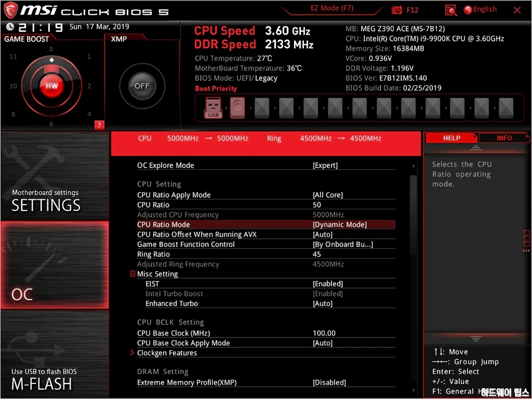Screen dimensions: 532x399
Task: Take screenshot with F12 camera icon
Action: [x=396, y=10]
